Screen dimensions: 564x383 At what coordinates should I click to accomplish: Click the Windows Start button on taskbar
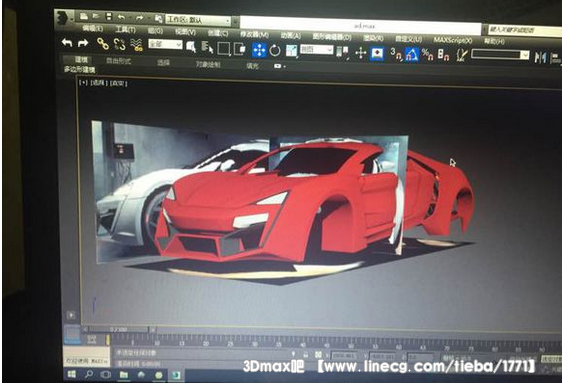(72, 374)
